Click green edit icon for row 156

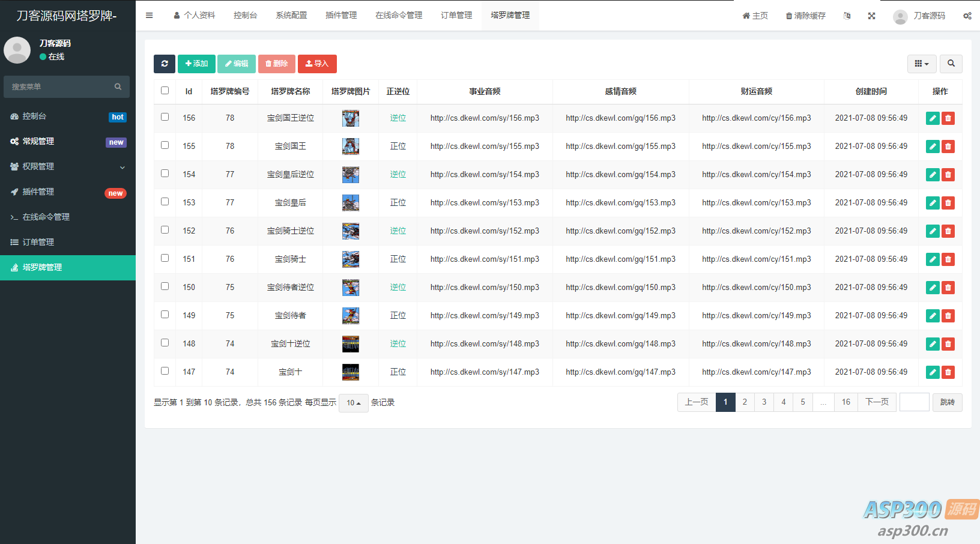[x=932, y=118]
